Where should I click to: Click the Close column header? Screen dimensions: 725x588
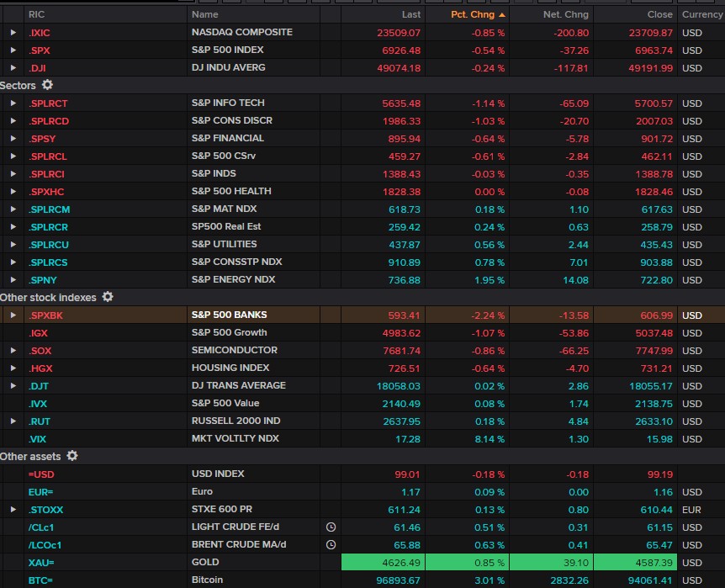point(659,14)
